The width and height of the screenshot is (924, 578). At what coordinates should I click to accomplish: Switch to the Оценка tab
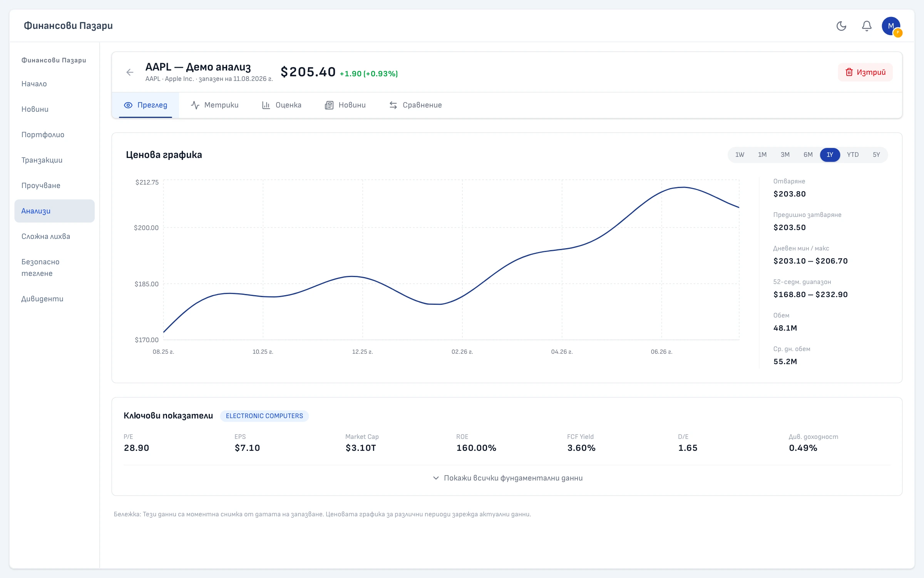click(x=281, y=105)
